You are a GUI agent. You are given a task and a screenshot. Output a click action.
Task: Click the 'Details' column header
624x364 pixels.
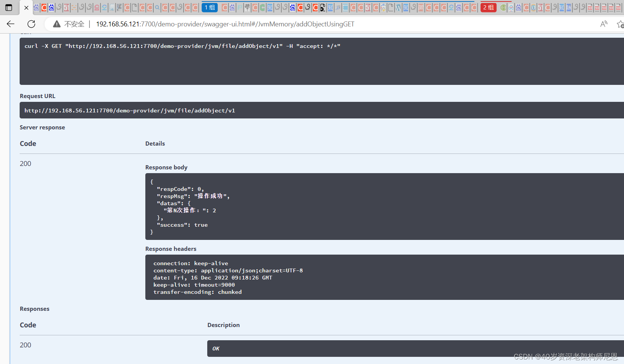(x=155, y=144)
